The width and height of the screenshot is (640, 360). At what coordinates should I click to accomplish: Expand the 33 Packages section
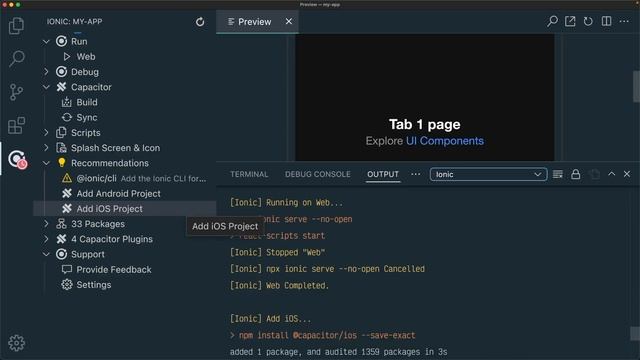(46, 224)
